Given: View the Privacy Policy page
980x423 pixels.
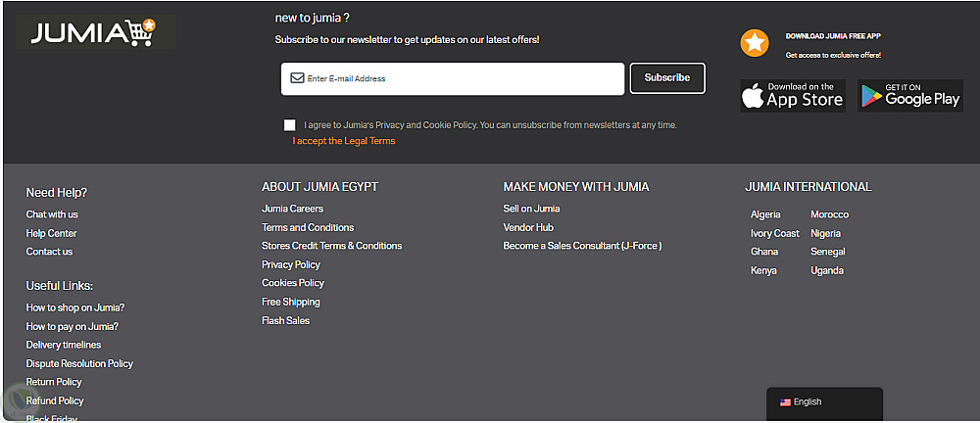Looking at the screenshot, I should [291, 264].
